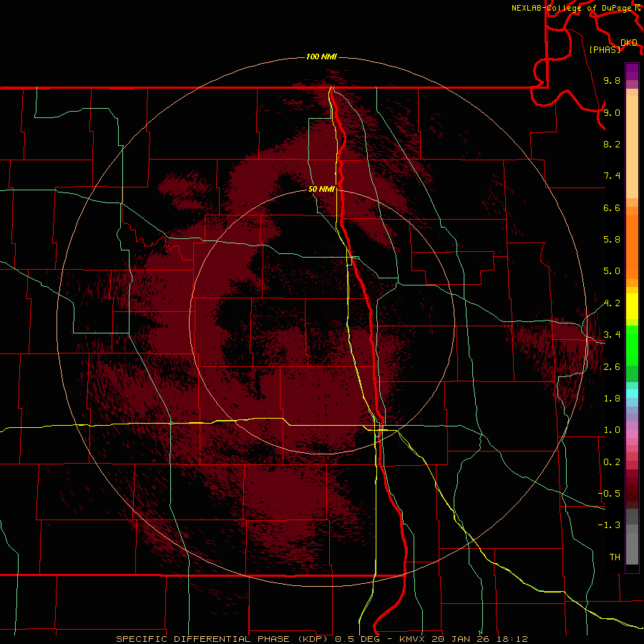Click the 1.8 scale value
Viewport: 644px width, 644px height.
[612, 399]
